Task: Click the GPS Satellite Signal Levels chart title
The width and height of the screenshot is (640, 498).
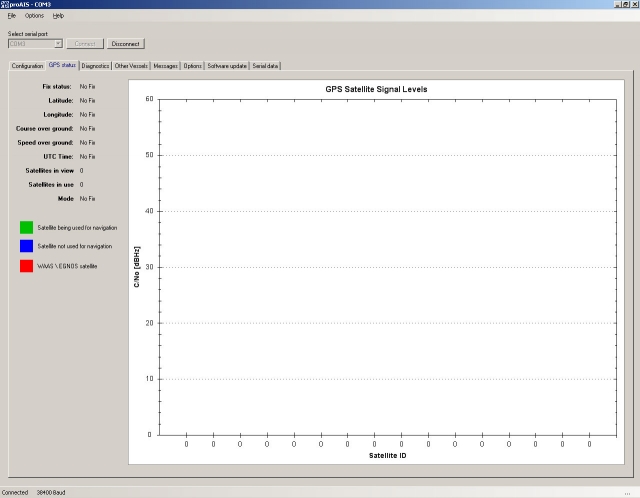Action: (x=376, y=89)
